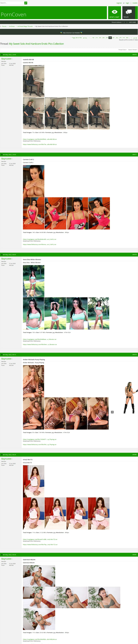Open permalink #6479
The width and height of the screenshot is (138, 644).
pos(134,355)
